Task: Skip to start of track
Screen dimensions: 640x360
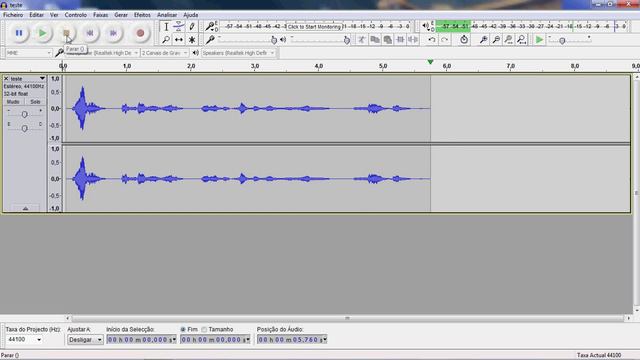Action: tap(90, 33)
